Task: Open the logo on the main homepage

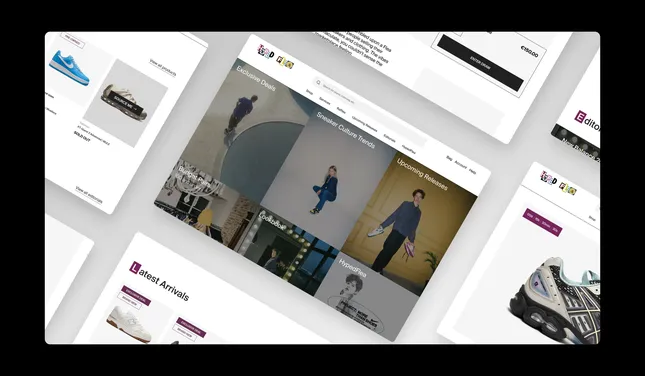Action: [x=275, y=57]
